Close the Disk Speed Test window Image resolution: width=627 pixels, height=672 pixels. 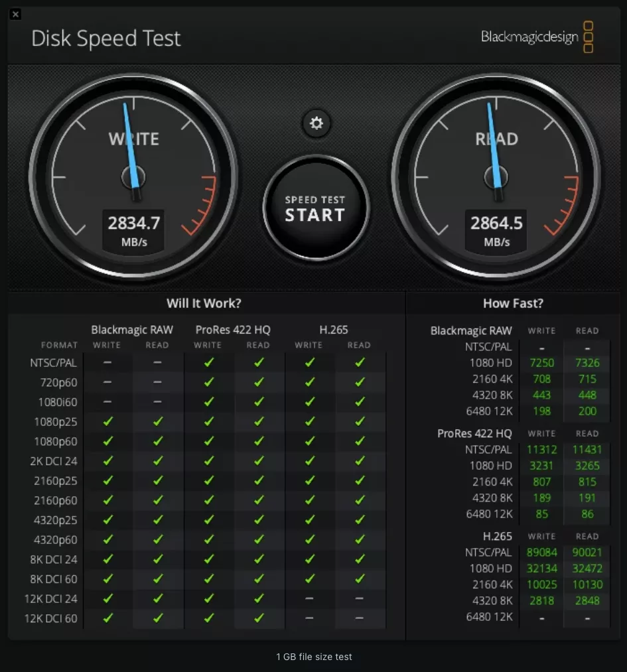click(15, 14)
